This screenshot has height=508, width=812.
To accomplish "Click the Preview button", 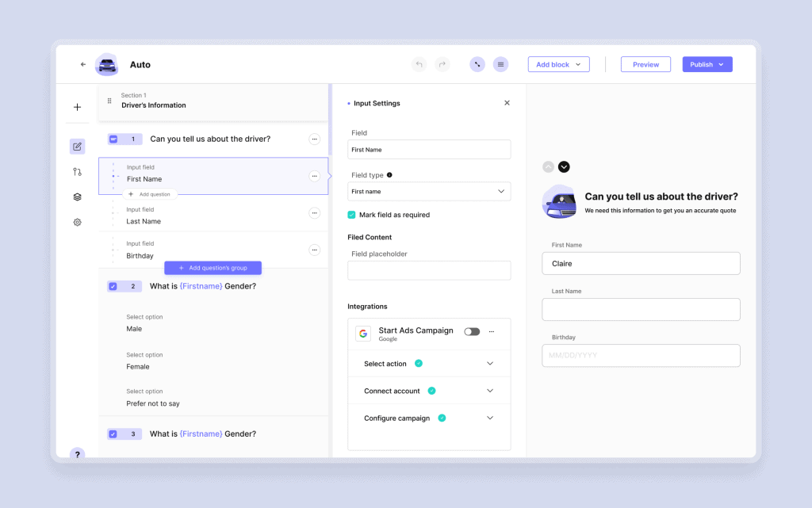I will (645, 64).
